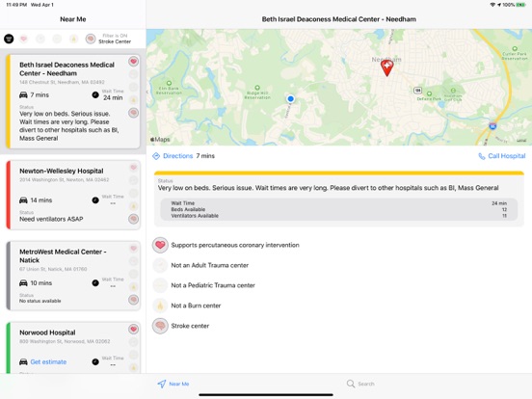The width and height of the screenshot is (532, 399).
Task: Tap the brain icon on the Newton-Wellesley card
Action: tap(133, 219)
